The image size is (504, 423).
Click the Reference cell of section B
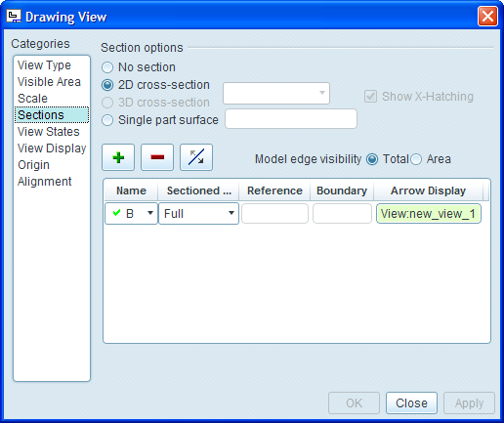point(274,214)
